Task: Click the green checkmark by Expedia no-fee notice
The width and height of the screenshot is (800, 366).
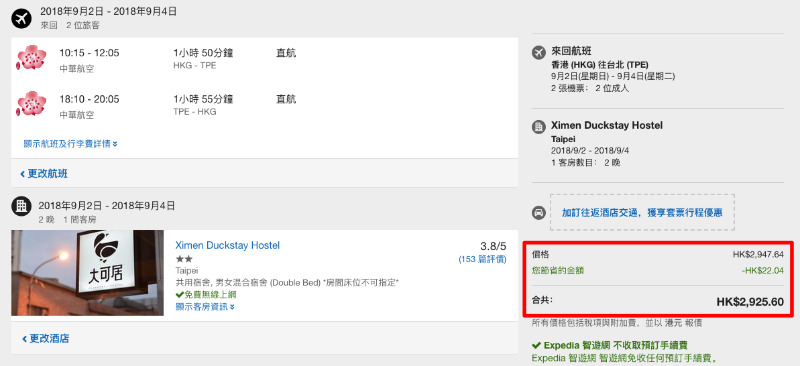Action: point(536,345)
